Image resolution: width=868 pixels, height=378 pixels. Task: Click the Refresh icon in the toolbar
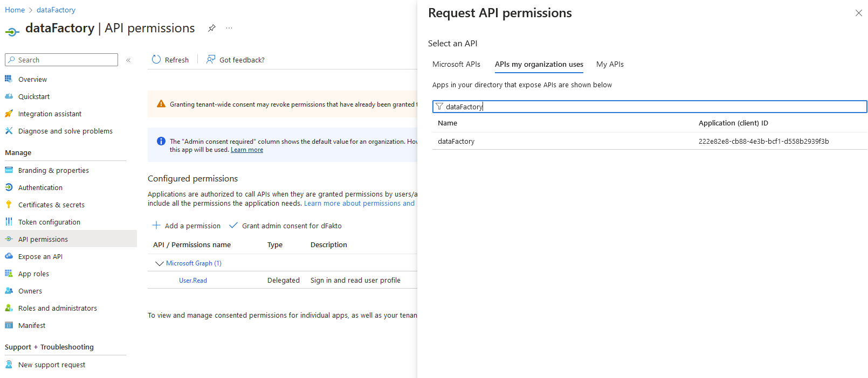tap(156, 60)
